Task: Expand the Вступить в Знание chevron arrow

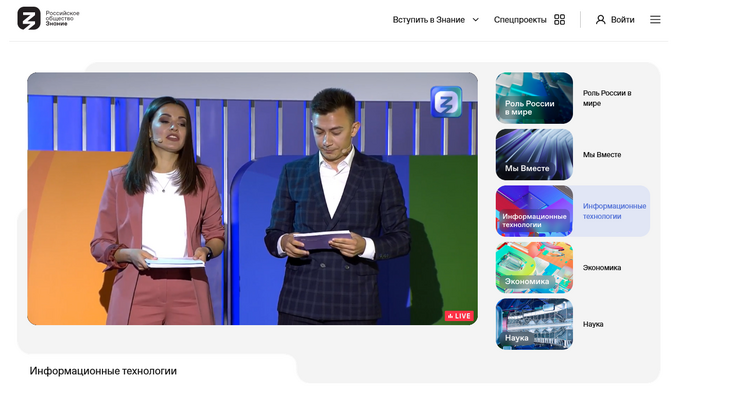Action: (x=476, y=19)
